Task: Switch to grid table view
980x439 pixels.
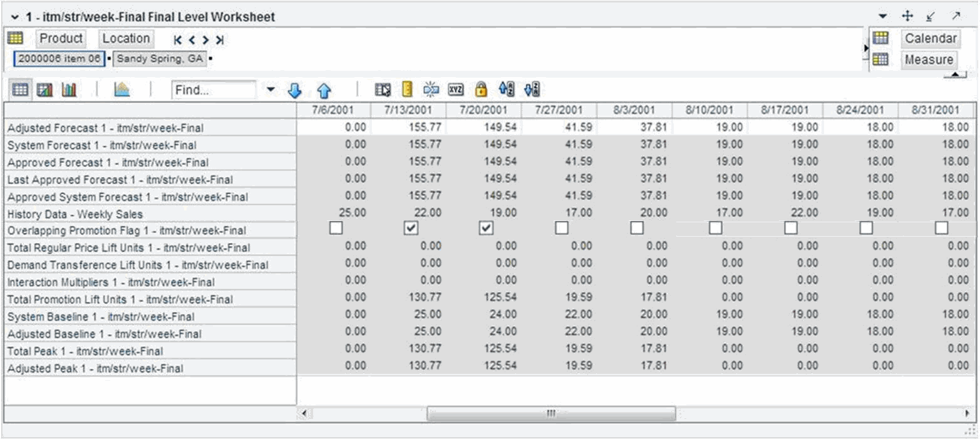Action: coord(20,90)
